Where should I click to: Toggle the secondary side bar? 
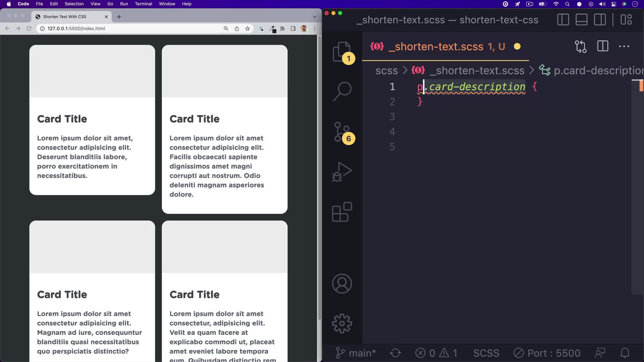pos(600,19)
